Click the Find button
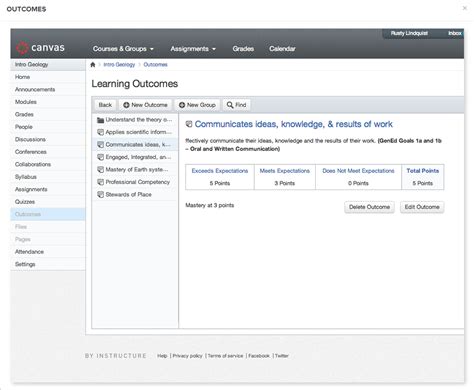The height and width of the screenshot is (390, 474). tap(236, 105)
